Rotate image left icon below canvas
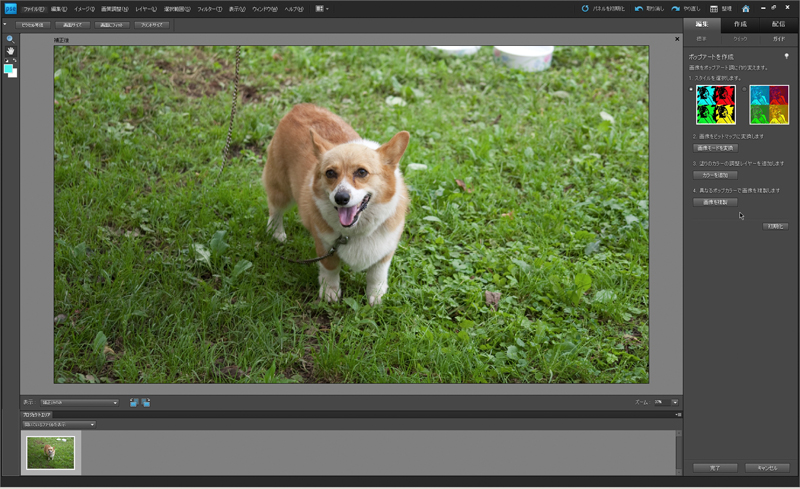Viewport: 800px width, 489px height. [134, 403]
